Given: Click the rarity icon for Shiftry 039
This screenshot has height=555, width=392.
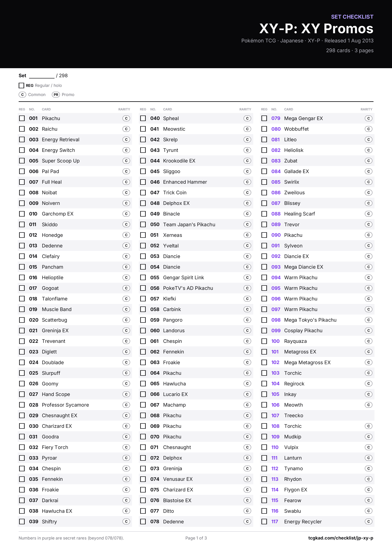Looking at the screenshot, I should 126,521.
